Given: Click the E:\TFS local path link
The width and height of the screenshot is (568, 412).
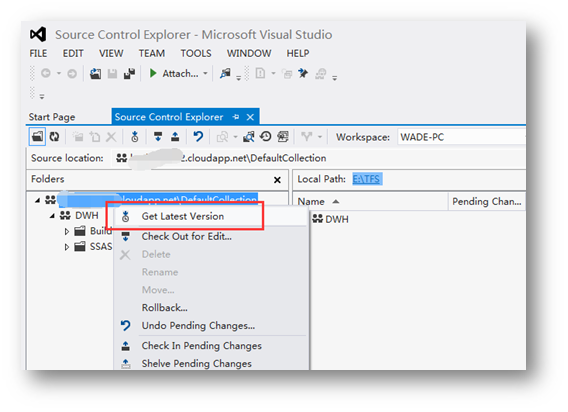Looking at the screenshot, I should pyautogui.click(x=367, y=179).
